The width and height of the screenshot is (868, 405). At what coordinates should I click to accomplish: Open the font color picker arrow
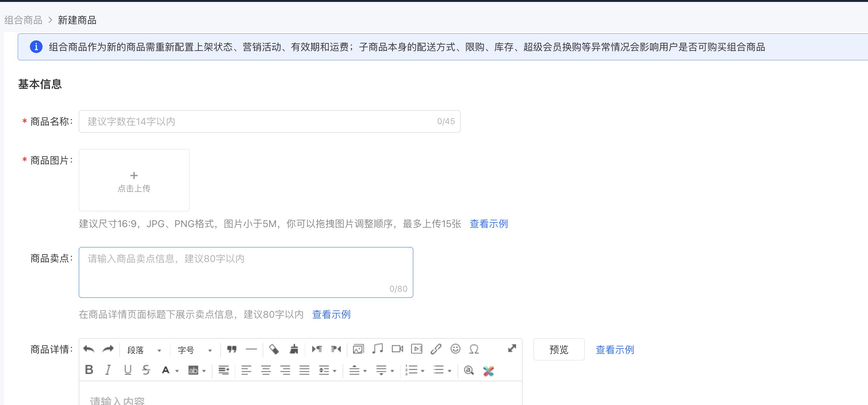(x=177, y=371)
